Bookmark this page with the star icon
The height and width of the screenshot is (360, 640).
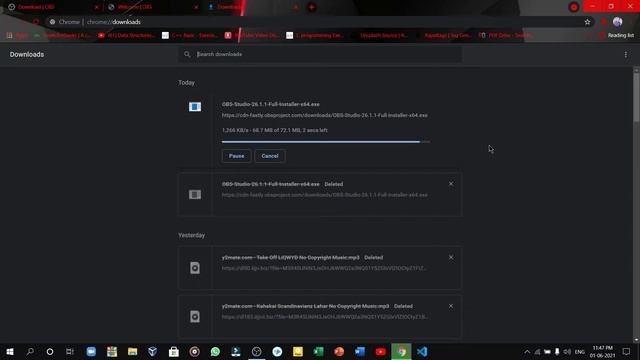pos(587,22)
